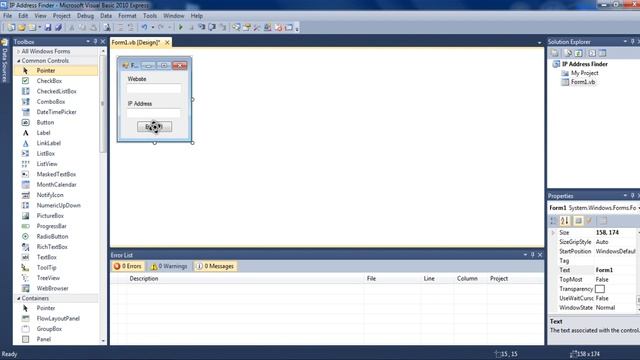This screenshot has height=360, width=640.
Task: Open the Solution Explorer window position dropdown
Action: coord(625,42)
